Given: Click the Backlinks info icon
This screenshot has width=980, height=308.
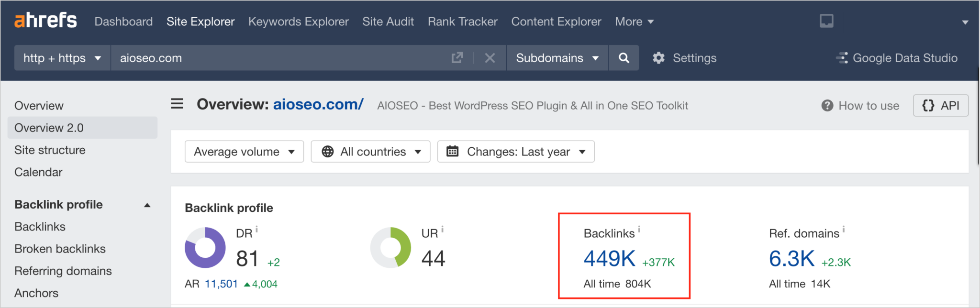Looking at the screenshot, I should coord(639,229).
